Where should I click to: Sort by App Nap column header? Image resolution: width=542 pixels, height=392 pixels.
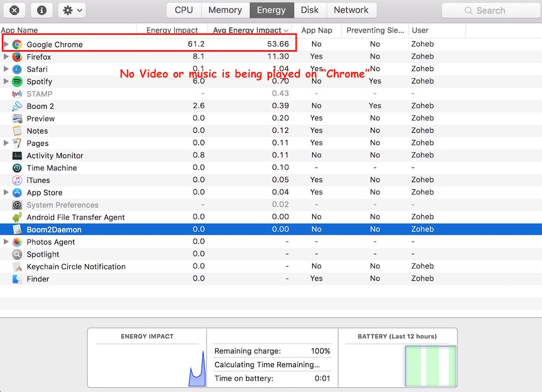pyautogui.click(x=317, y=30)
